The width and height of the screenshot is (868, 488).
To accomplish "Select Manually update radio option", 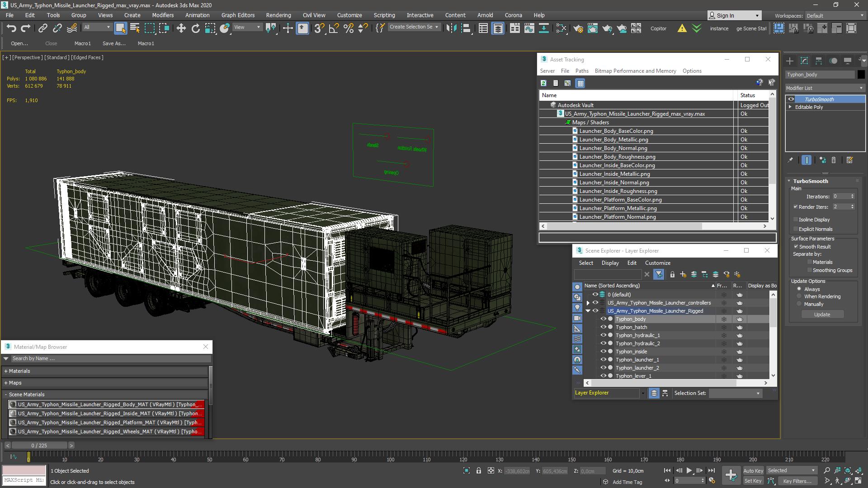I will (799, 304).
